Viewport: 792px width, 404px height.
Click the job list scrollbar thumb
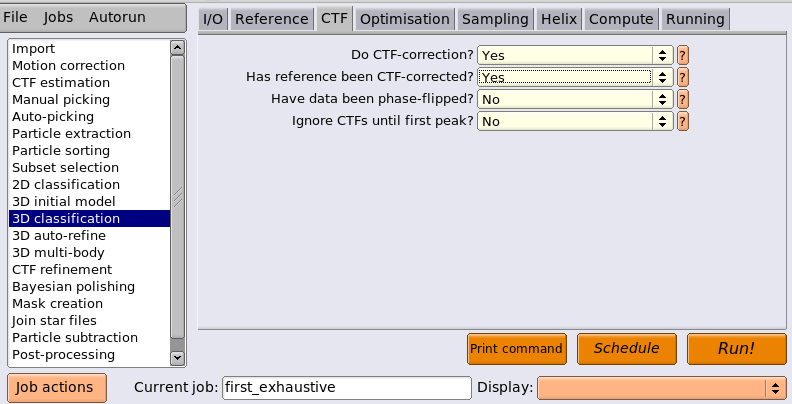pos(177,197)
